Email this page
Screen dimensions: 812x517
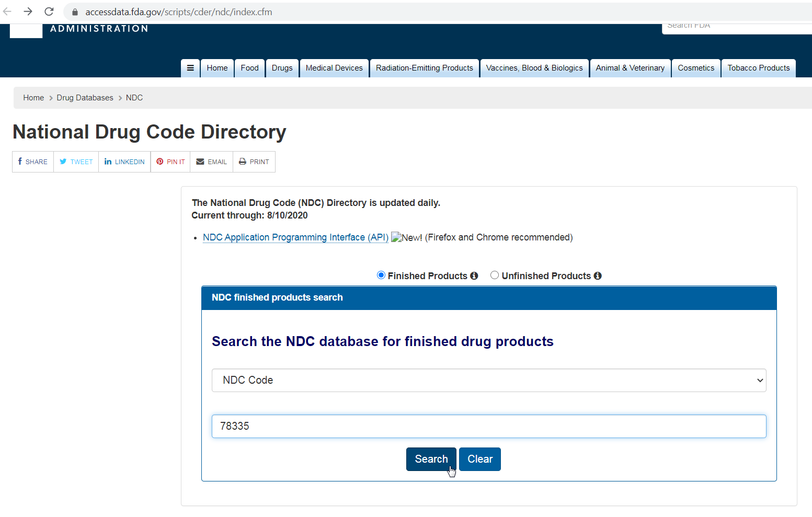pos(211,162)
